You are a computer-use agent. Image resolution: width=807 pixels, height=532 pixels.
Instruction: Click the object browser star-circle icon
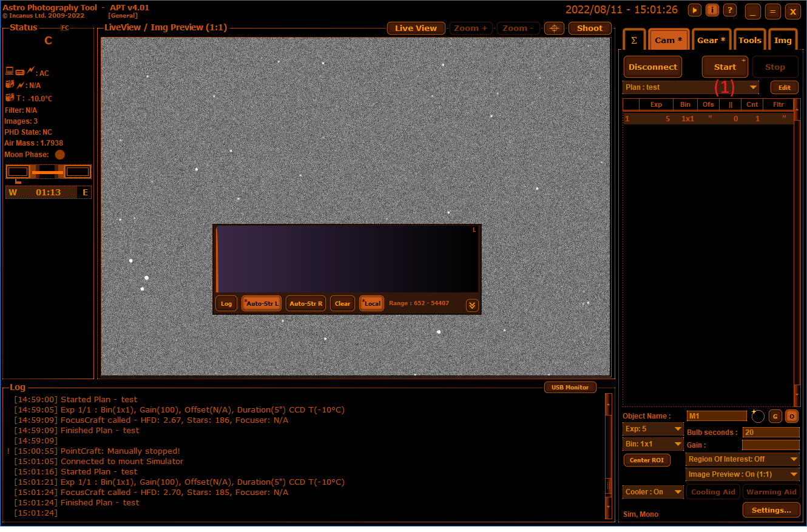tap(758, 416)
